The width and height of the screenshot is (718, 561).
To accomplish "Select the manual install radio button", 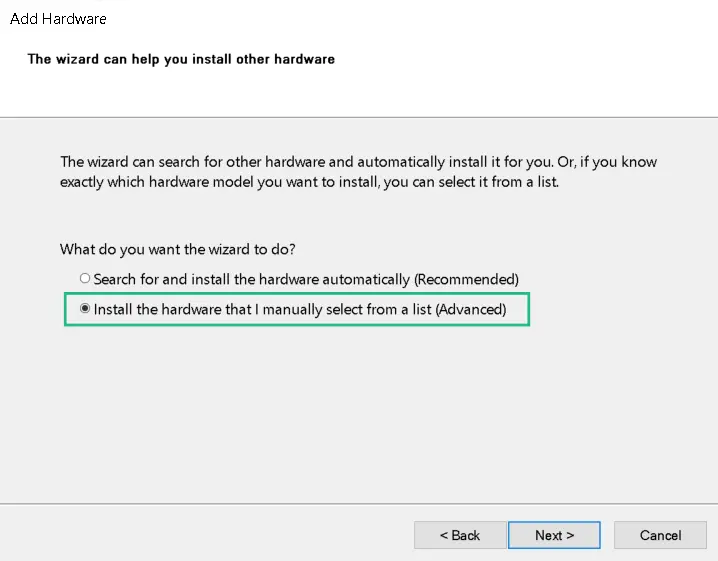I will pos(85,310).
